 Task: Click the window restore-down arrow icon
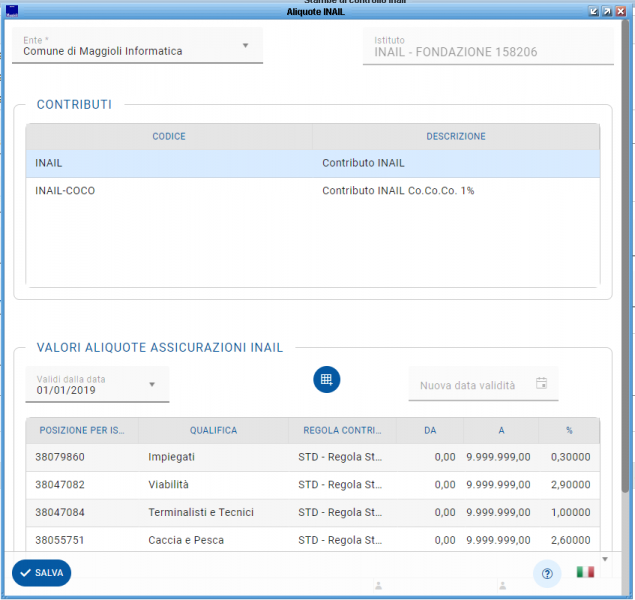coord(593,11)
